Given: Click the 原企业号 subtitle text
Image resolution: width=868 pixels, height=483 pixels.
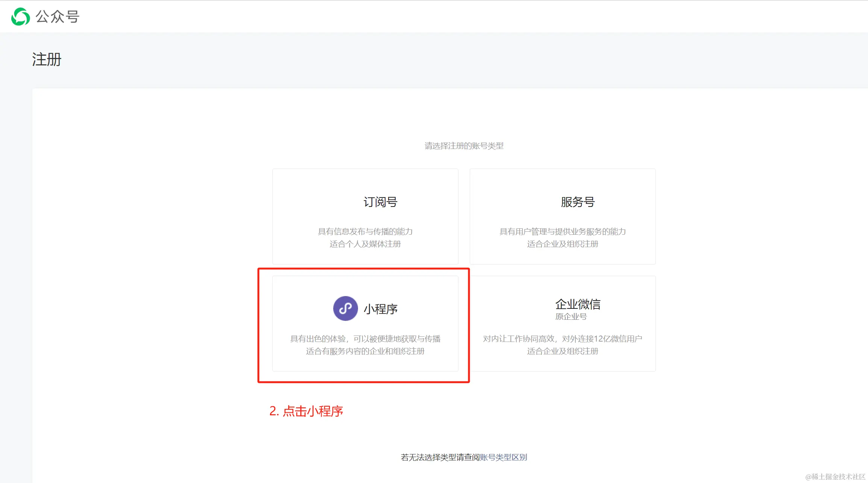Looking at the screenshot, I should 571,316.
